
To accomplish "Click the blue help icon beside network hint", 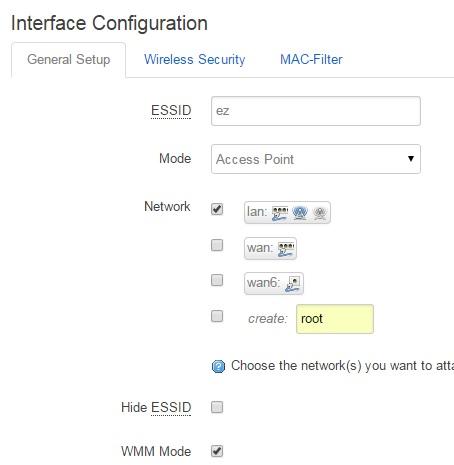I will pos(218,366).
